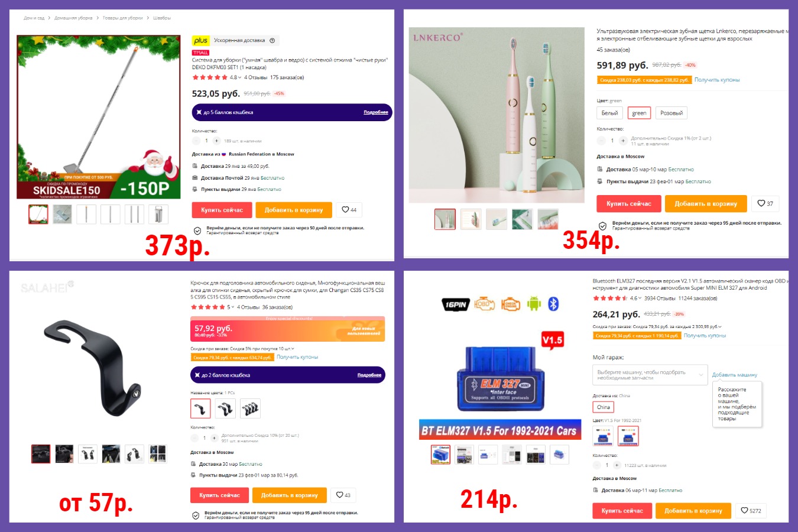Select Белый color option for toothbrush
Screen dimensions: 798x532
click(609, 113)
